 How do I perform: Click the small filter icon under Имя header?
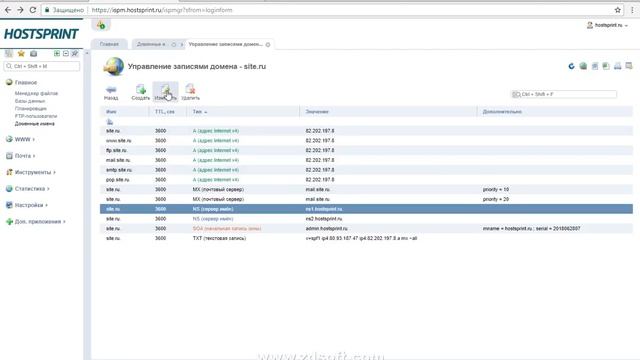[109, 122]
